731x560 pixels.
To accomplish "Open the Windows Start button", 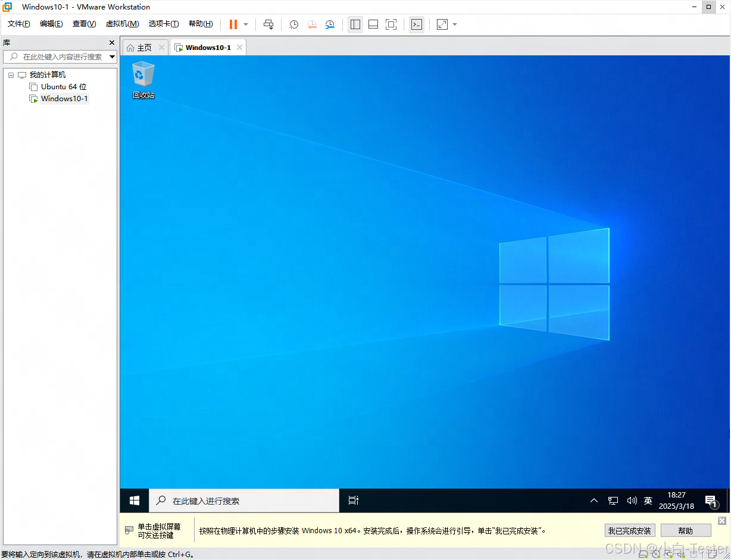I will (135, 500).
